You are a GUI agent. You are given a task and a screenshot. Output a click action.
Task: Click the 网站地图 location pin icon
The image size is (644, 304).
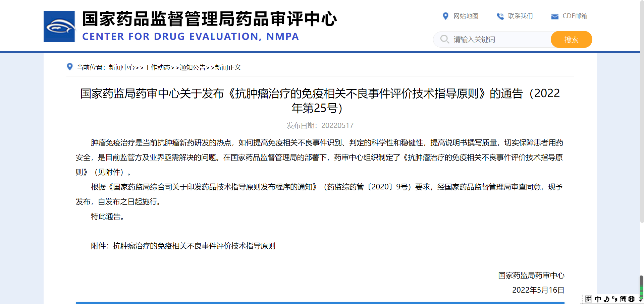pyautogui.click(x=445, y=16)
